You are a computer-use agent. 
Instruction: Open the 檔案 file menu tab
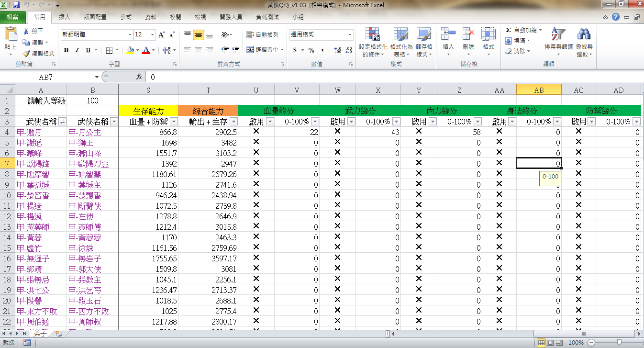(13, 17)
